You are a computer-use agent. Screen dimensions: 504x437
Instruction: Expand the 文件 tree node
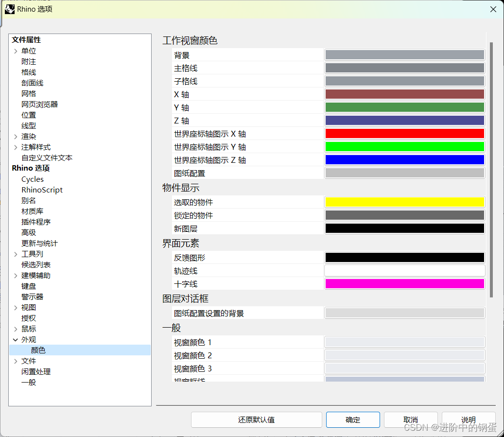16,361
